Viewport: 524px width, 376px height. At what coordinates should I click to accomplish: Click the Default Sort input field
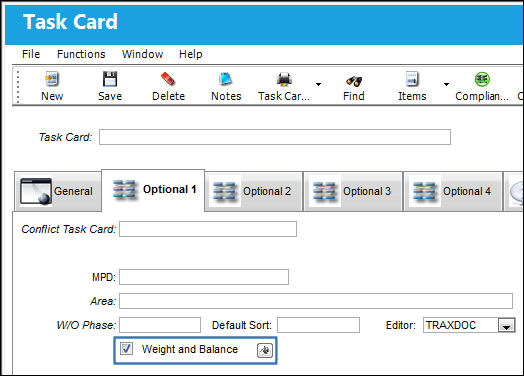(318, 325)
